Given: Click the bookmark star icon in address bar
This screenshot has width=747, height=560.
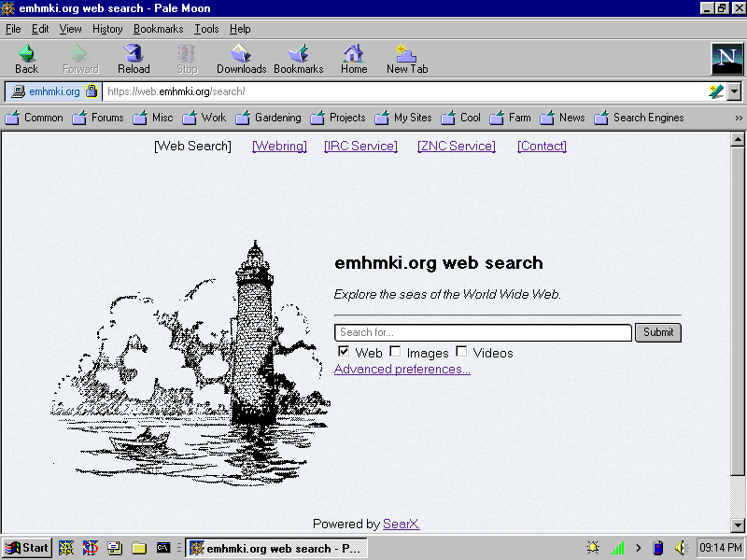Looking at the screenshot, I should (x=716, y=91).
